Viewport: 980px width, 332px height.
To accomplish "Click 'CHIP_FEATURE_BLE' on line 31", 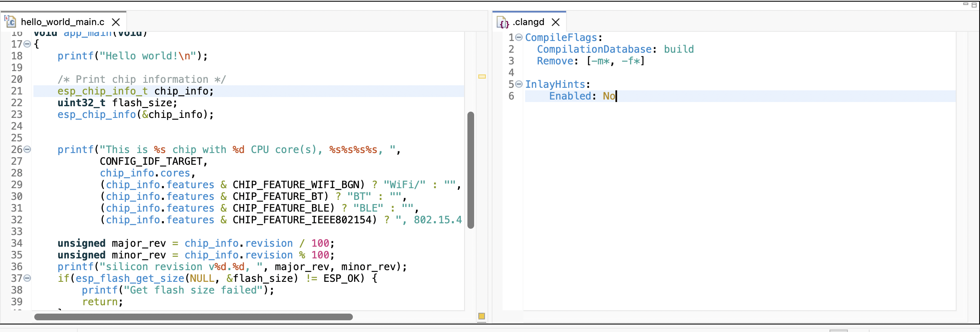I will coord(281,208).
